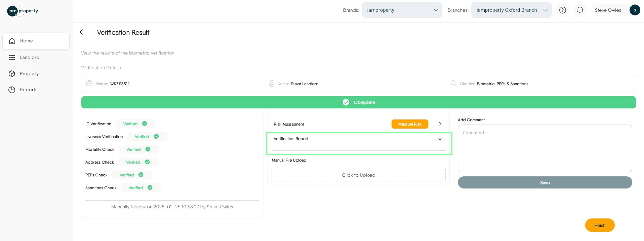Open the notifications bell
The width and height of the screenshot is (644, 241).
click(580, 10)
